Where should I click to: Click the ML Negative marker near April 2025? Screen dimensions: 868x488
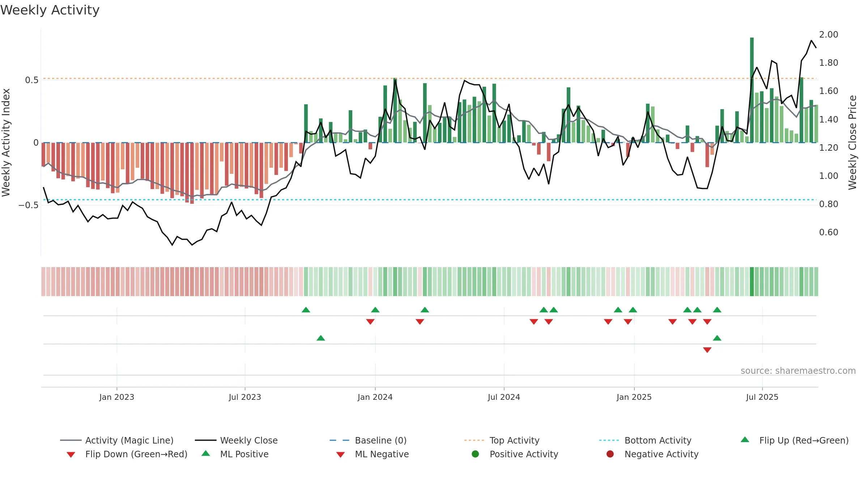[x=707, y=350]
